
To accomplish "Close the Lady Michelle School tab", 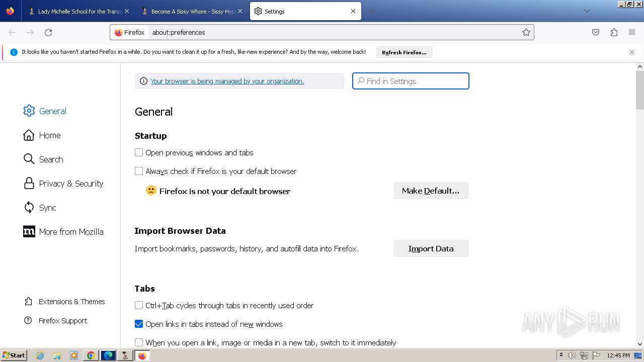I will (127, 11).
